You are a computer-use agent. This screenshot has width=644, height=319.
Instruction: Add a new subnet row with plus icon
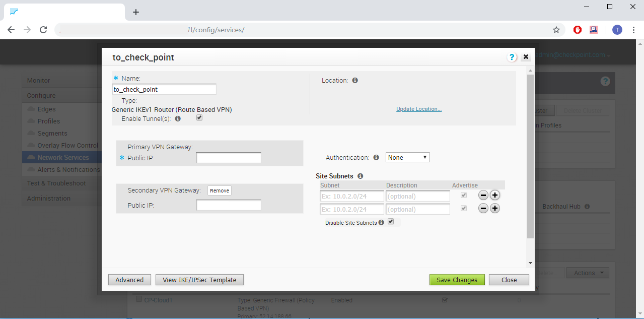click(x=494, y=195)
